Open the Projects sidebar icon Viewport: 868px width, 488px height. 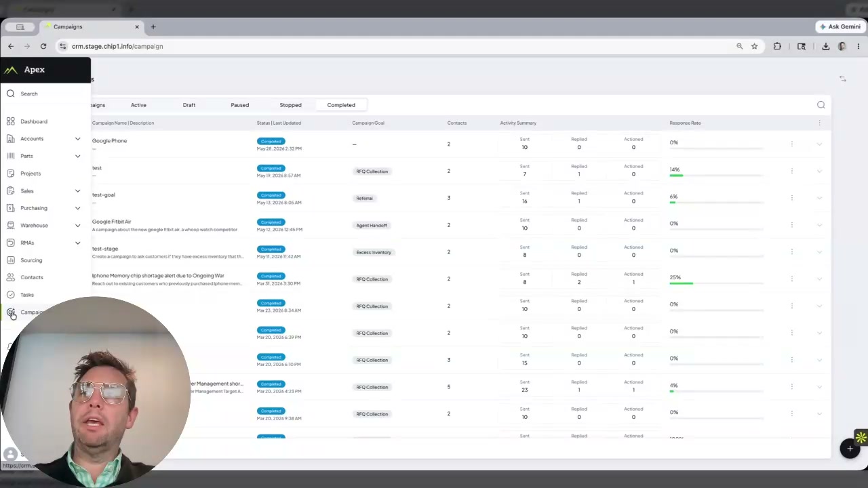(10, 174)
